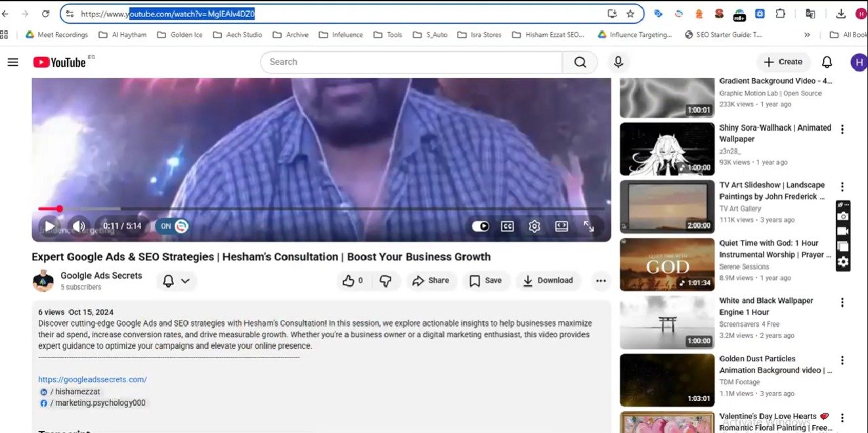The width and height of the screenshot is (868, 433).
Task: Seek forward using the video progress bar
Action: point(263,209)
